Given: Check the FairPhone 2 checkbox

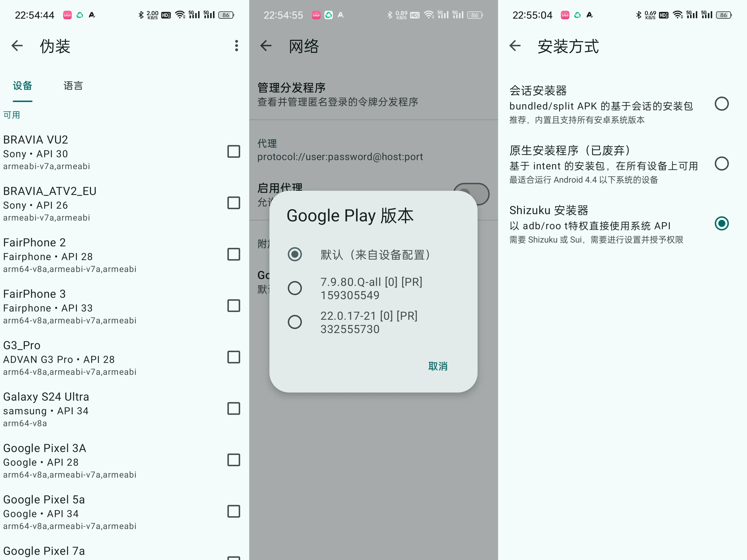Looking at the screenshot, I should coord(234,254).
